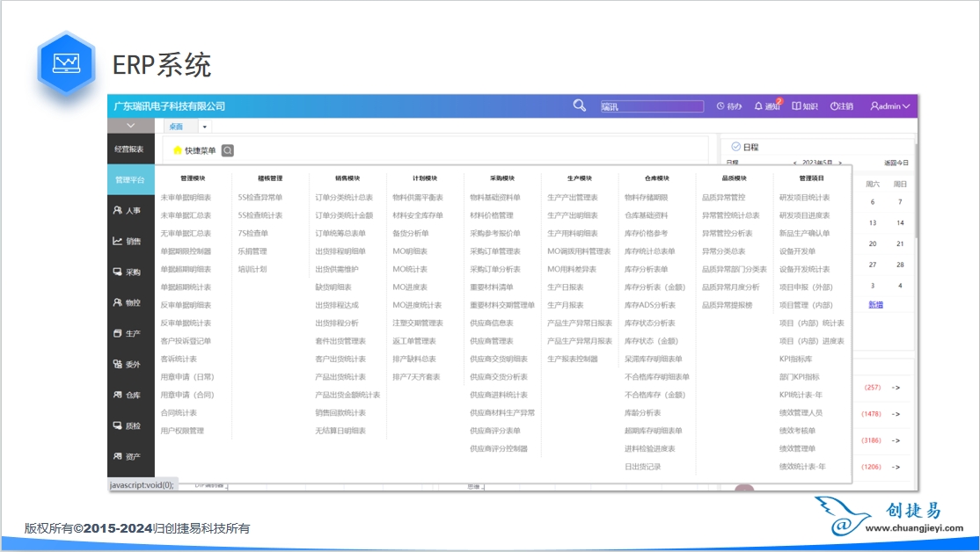Expand the admin user dropdown
The height and width of the screenshot is (552, 980).
coord(889,106)
